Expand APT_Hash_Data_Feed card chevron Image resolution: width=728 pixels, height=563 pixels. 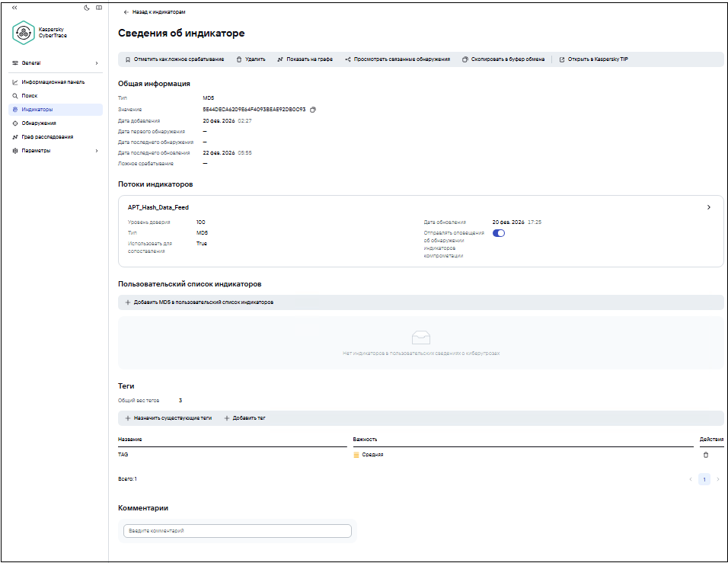pyautogui.click(x=708, y=208)
